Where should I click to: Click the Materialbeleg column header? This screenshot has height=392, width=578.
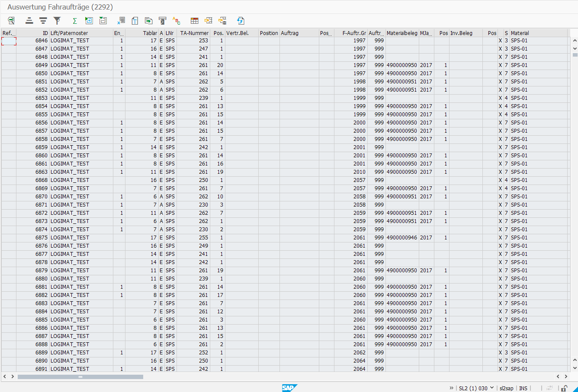pos(402,33)
